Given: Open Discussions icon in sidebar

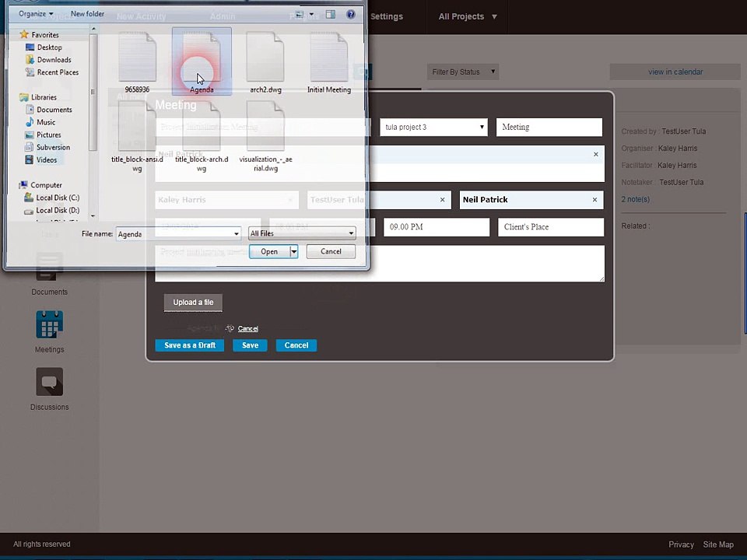Looking at the screenshot, I should (x=50, y=382).
